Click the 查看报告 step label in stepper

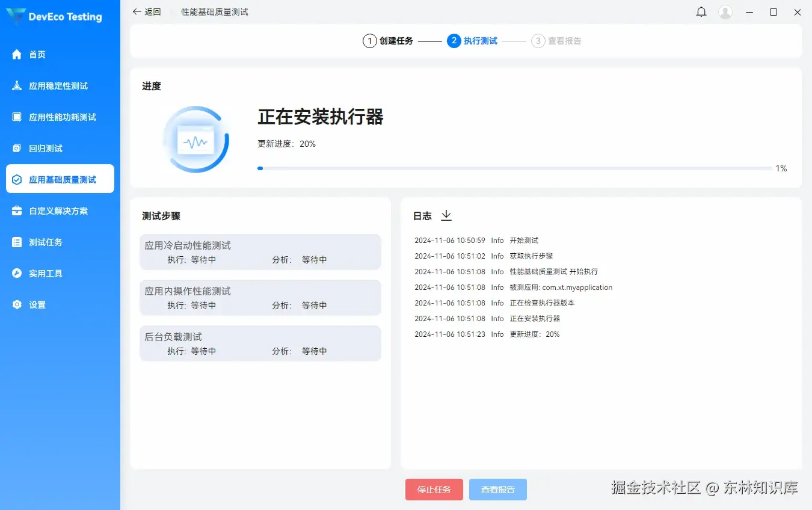[565, 41]
